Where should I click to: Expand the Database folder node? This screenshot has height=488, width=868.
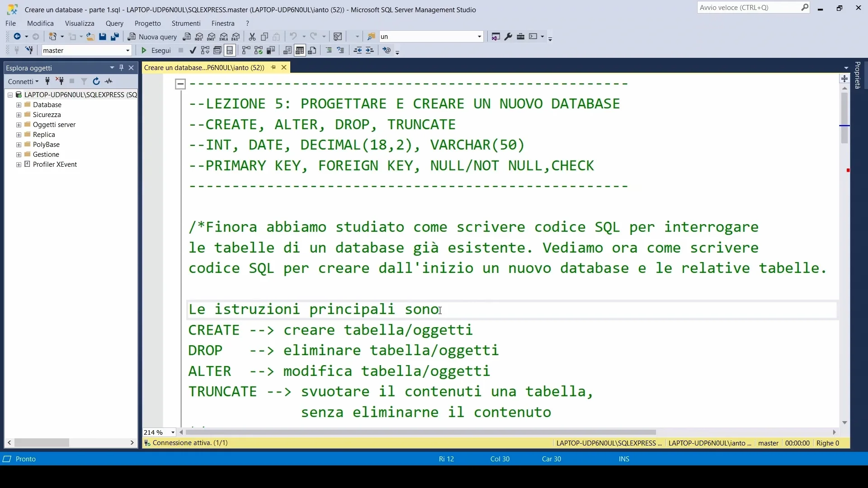pos(19,105)
